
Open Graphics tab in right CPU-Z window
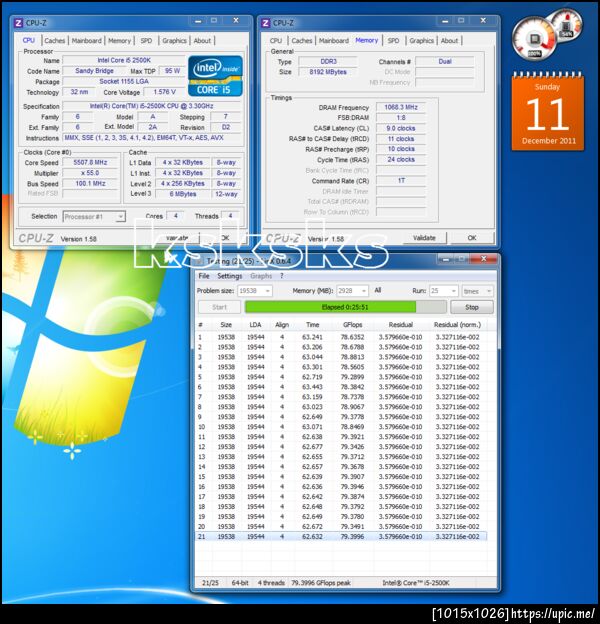[421, 41]
